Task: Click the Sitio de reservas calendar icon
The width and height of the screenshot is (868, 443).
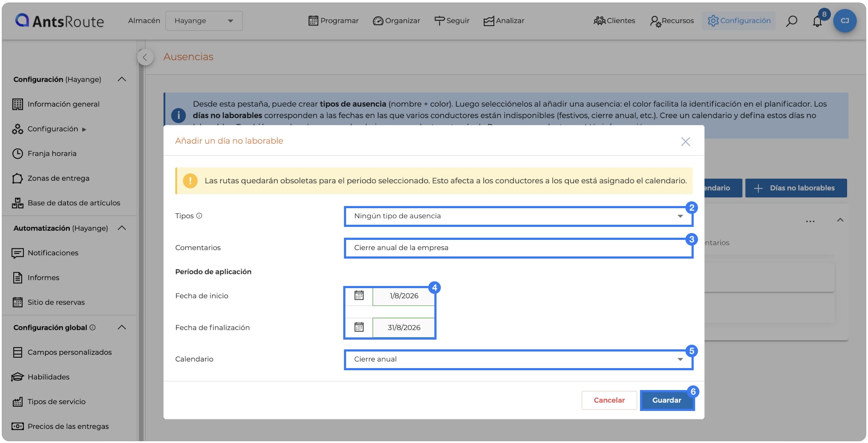Action: point(17,302)
